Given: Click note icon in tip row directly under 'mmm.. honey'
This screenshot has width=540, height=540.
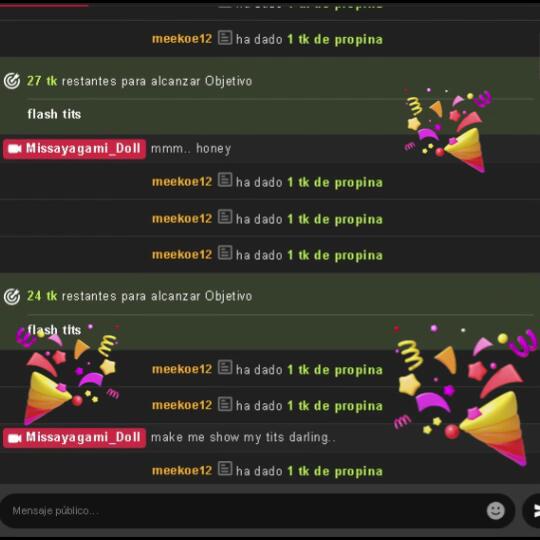Looking at the screenshot, I should coord(225,180).
